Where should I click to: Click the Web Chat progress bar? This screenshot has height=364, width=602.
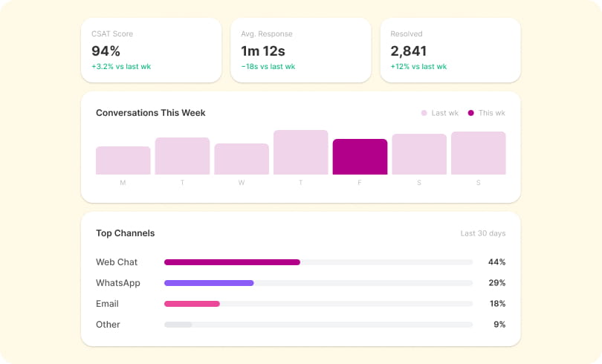[x=318, y=262]
